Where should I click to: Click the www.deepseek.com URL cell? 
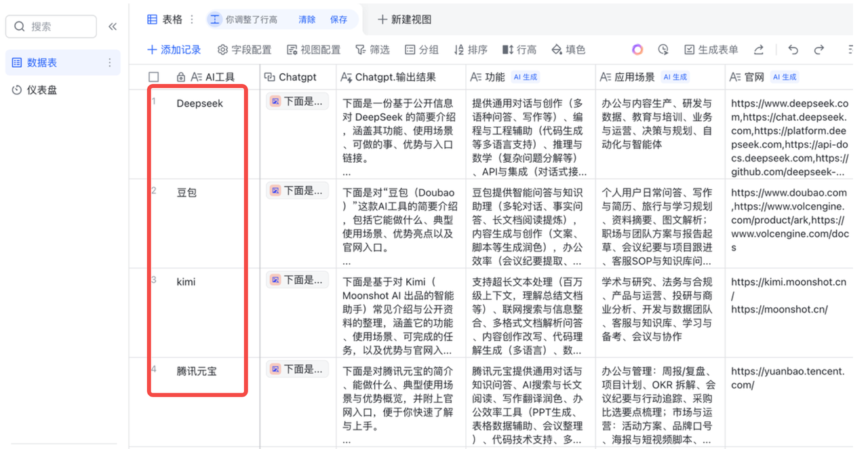click(789, 134)
